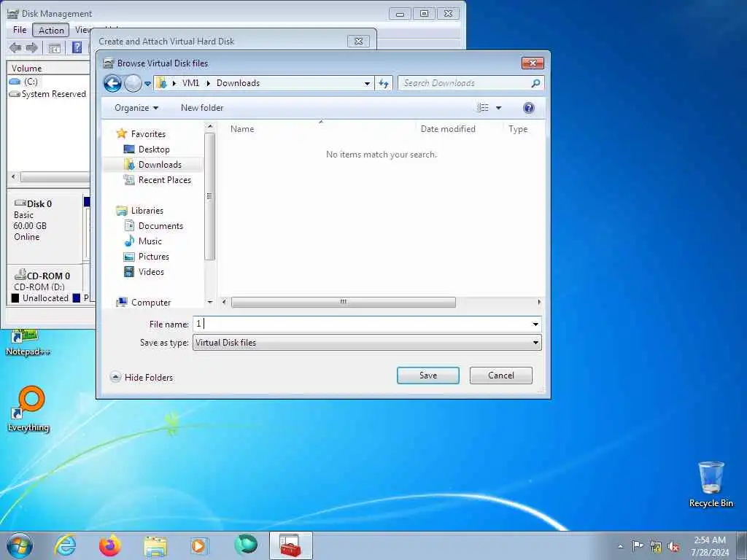
Task: Open the Windows Start menu
Action: (x=20, y=545)
